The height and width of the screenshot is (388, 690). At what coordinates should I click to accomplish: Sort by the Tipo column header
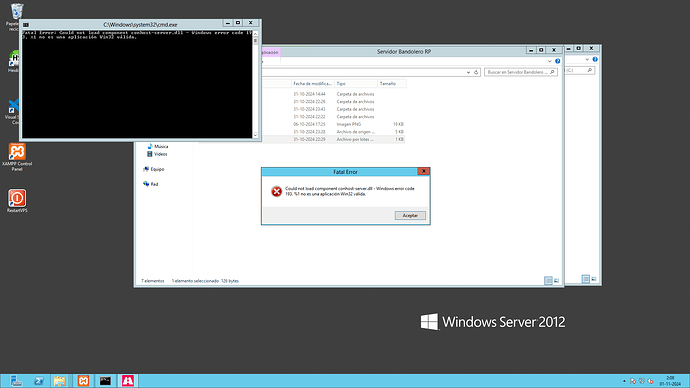pos(356,84)
